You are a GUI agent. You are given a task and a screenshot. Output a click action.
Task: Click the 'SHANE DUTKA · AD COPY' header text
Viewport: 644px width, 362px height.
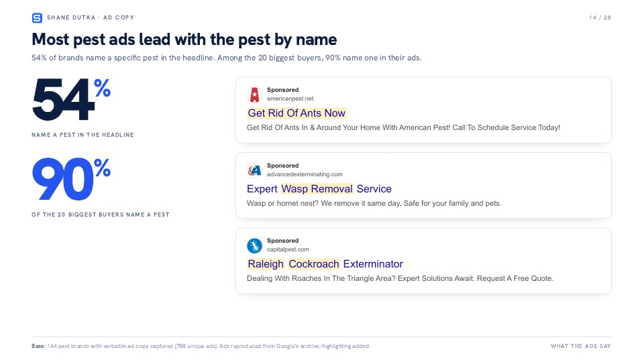coord(91,17)
